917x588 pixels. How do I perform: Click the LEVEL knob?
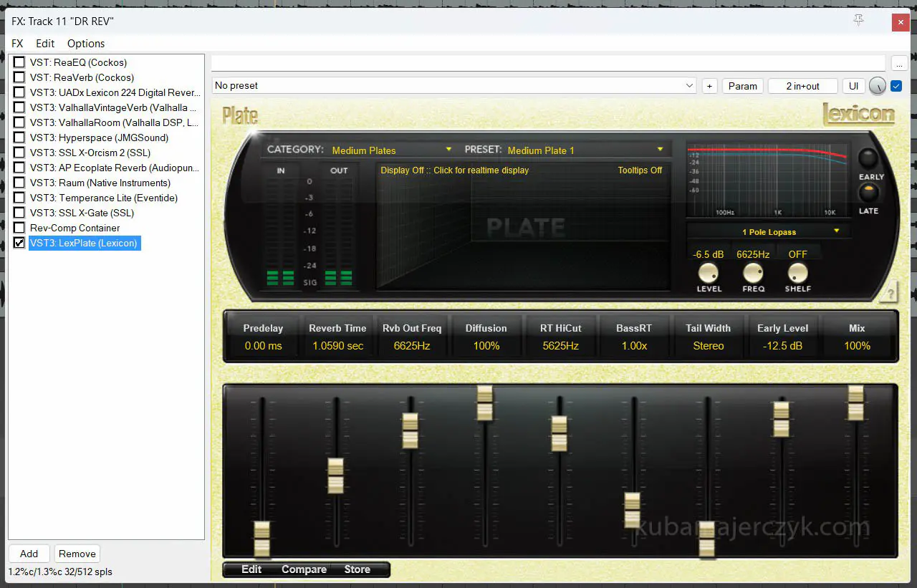[709, 273]
